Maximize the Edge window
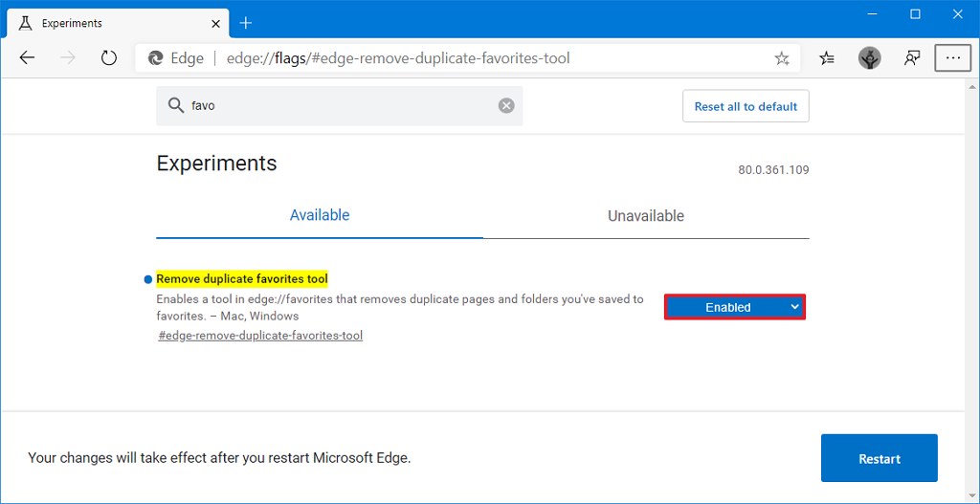The width and height of the screenshot is (980, 504). 915,13
